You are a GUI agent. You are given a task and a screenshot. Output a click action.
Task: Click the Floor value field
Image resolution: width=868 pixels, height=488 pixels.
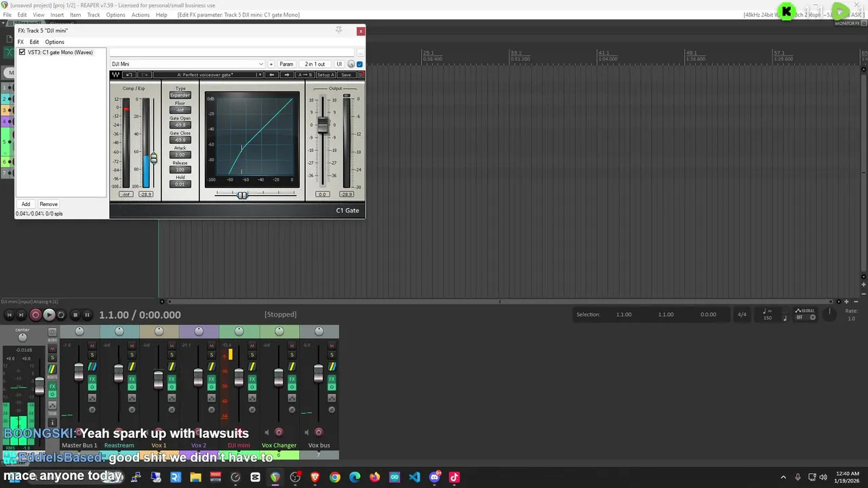[x=180, y=110]
